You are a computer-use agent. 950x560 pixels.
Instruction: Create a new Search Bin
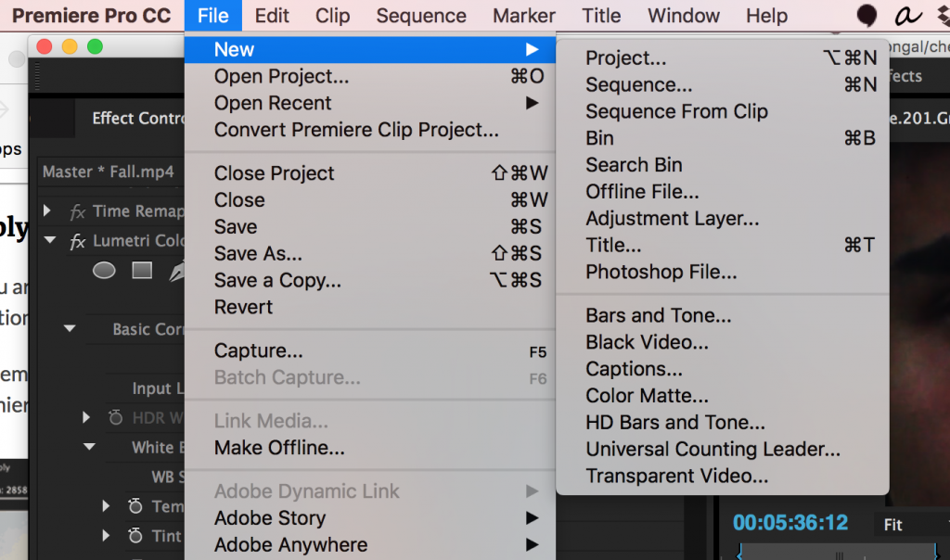click(x=722, y=165)
